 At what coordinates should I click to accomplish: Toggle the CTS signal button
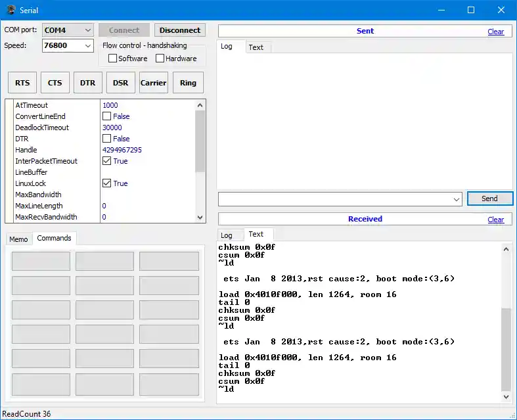coord(55,83)
